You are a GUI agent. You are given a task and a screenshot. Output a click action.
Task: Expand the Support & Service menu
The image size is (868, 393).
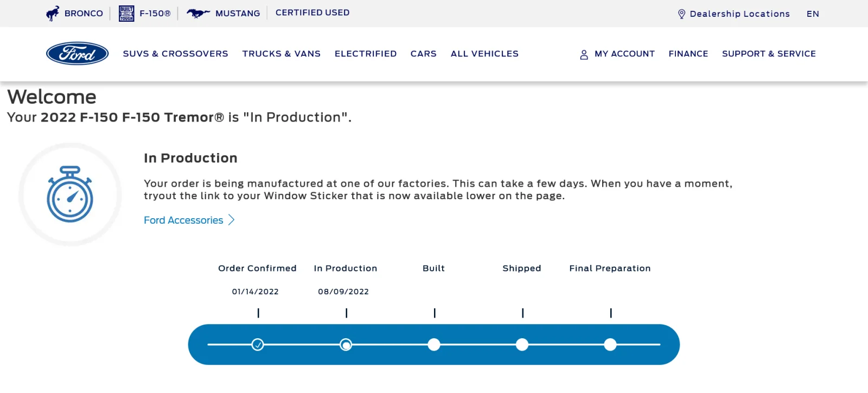(769, 54)
